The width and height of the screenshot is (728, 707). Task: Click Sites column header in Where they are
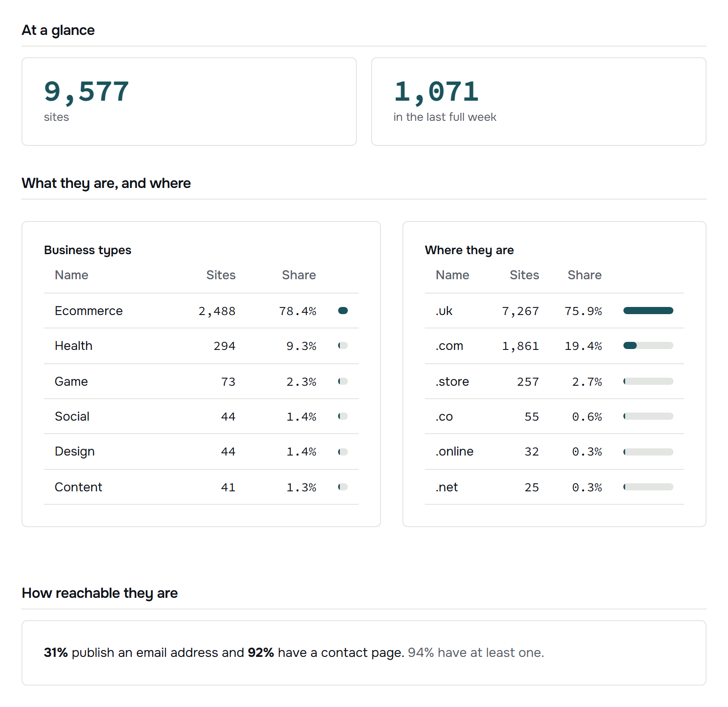point(525,275)
